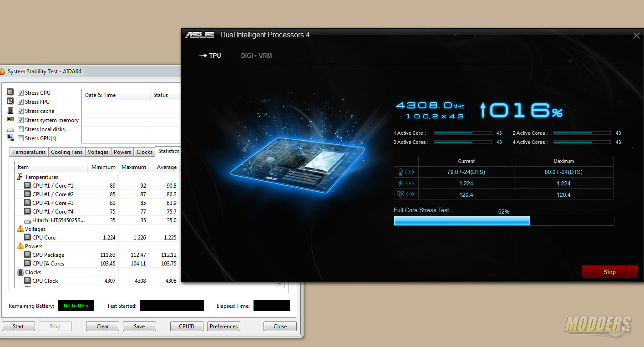
Task: Switch to the Powers tab
Action: [122, 152]
